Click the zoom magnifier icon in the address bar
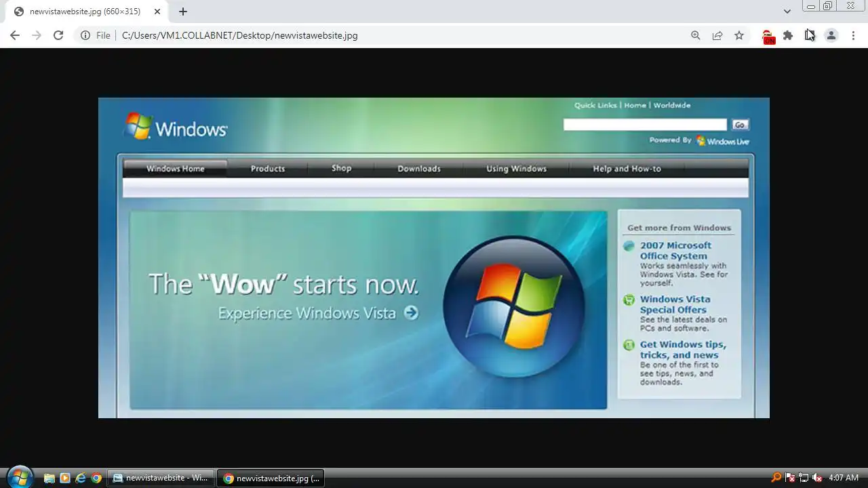The image size is (868, 488). (x=696, y=35)
